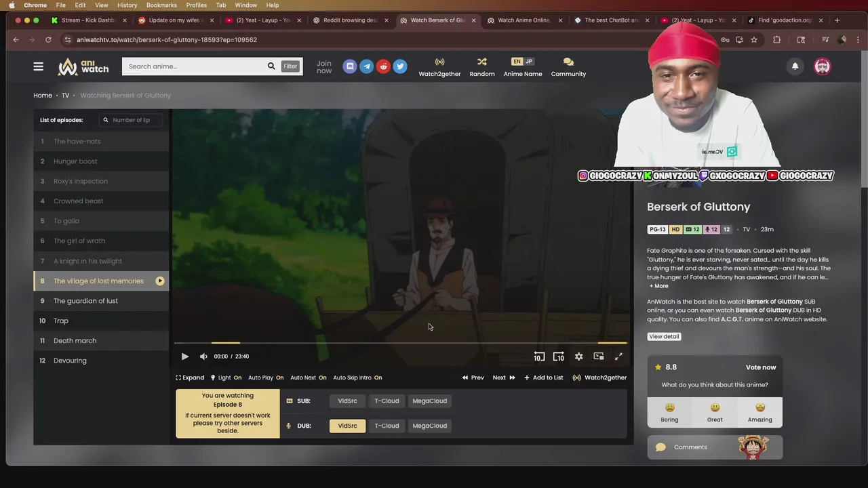Open the History menu
The image size is (868, 488).
pyautogui.click(x=127, y=5)
